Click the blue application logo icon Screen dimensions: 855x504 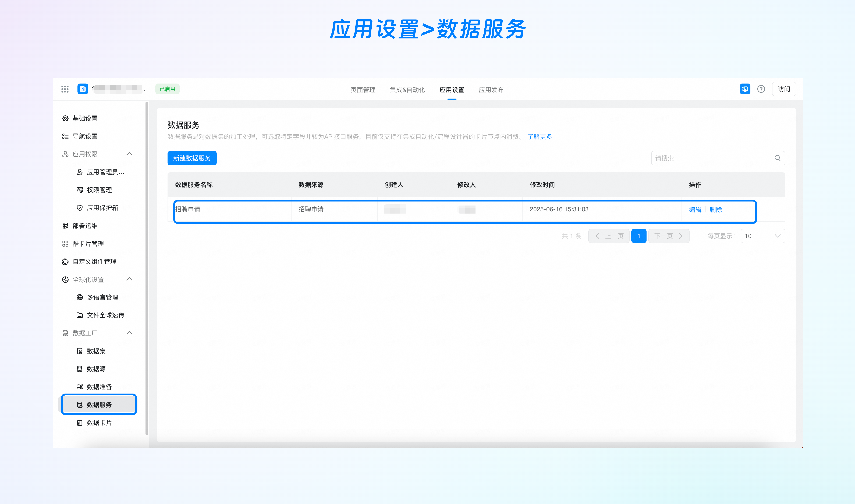tap(83, 89)
